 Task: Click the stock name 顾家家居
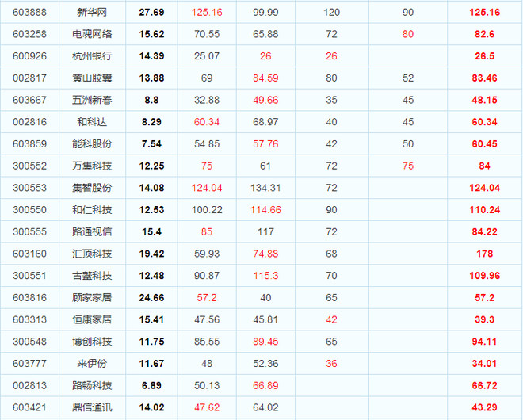coord(92,298)
